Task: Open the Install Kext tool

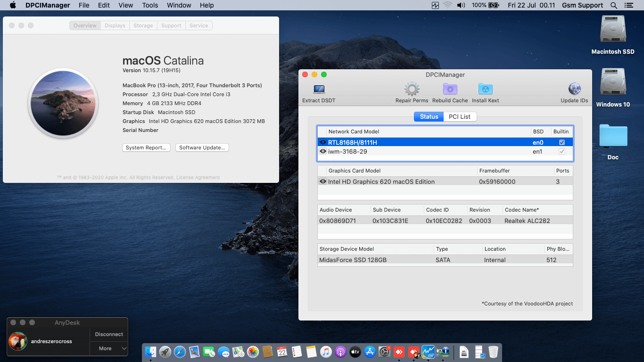Action: click(485, 90)
